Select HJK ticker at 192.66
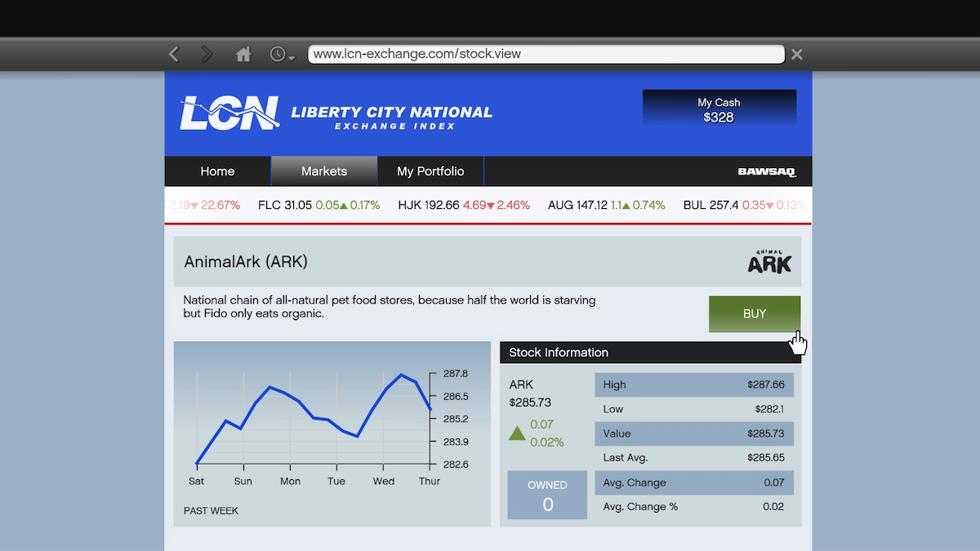The width and height of the screenshot is (980, 551). 463,206
